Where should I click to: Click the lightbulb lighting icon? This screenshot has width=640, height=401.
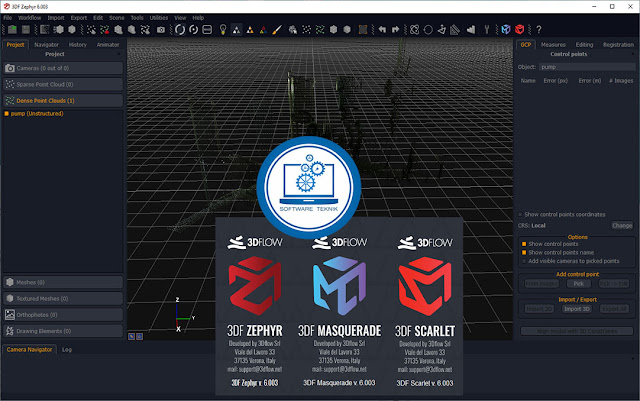(223, 29)
